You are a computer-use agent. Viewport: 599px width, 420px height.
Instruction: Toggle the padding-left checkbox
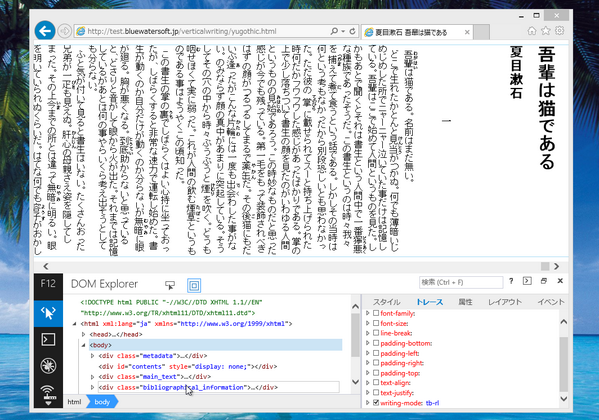pyautogui.click(x=376, y=353)
